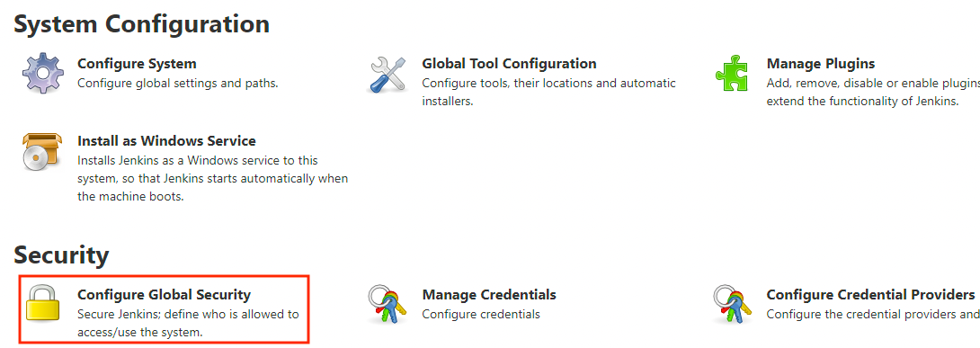Image resolution: width=980 pixels, height=348 pixels.
Task: Click the Install as Windows Service box icon
Action: 42,151
